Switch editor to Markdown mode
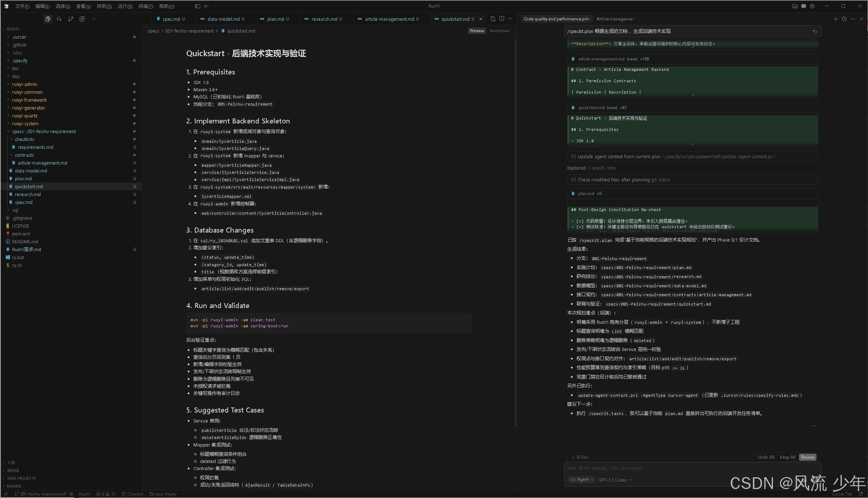 499,31
